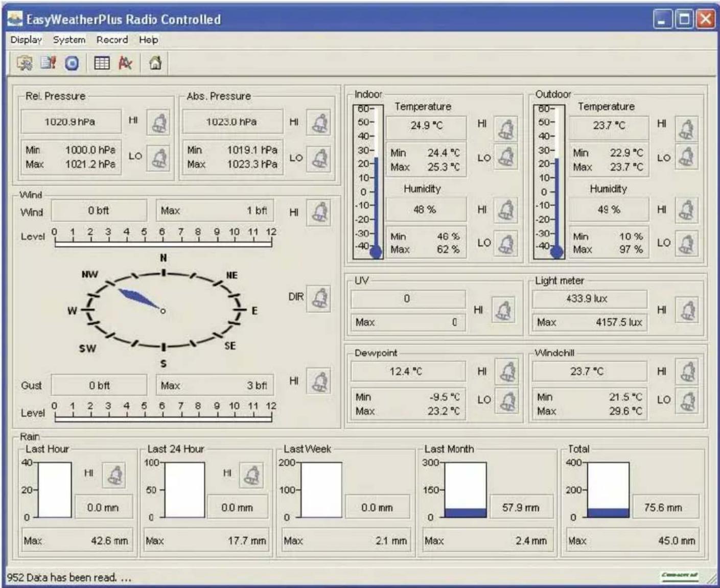Image resolution: width=720 pixels, height=588 pixels.
Task: Click the Last Month rain bar chart
Action: [466, 490]
